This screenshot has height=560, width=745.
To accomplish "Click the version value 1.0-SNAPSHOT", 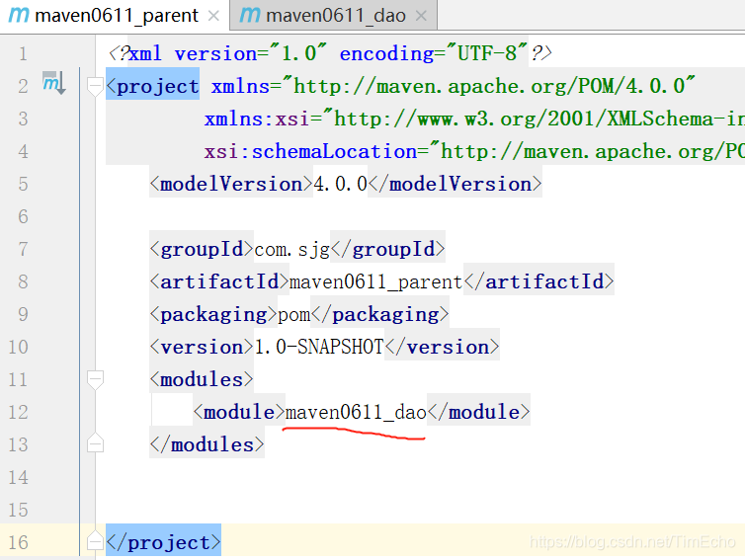I will (x=319, y=348).
